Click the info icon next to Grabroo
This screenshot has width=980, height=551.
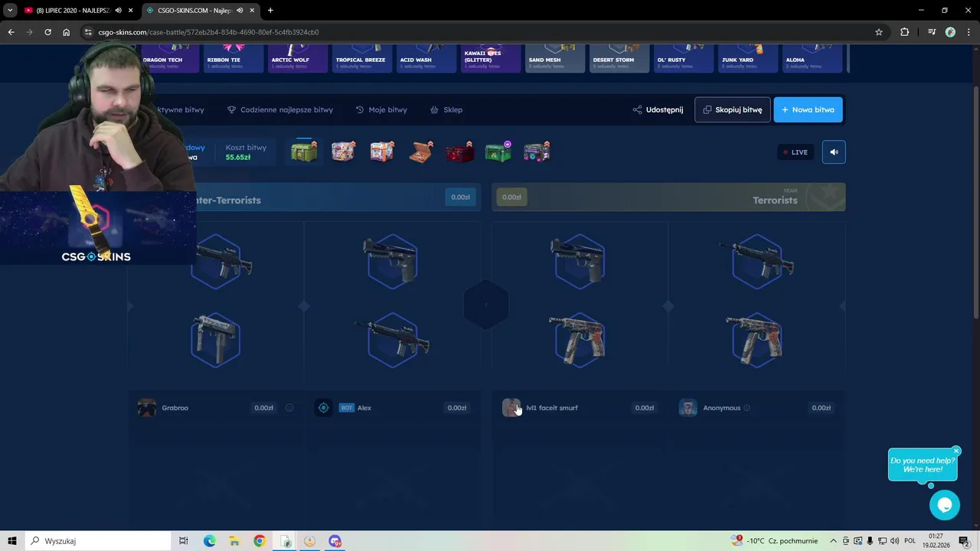pos(289,408)
